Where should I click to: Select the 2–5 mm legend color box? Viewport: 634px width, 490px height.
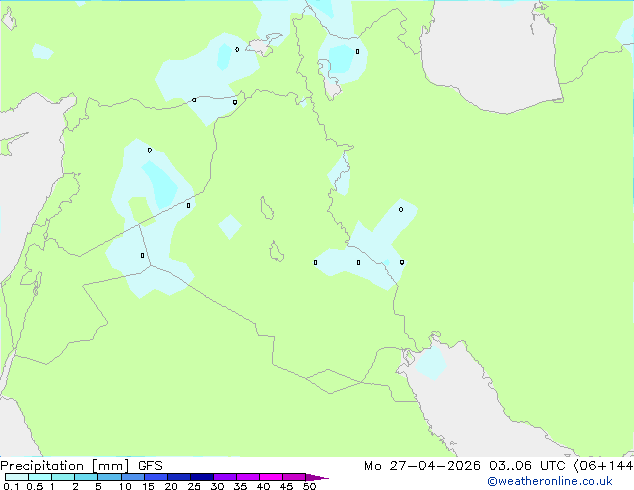point(86,477)
